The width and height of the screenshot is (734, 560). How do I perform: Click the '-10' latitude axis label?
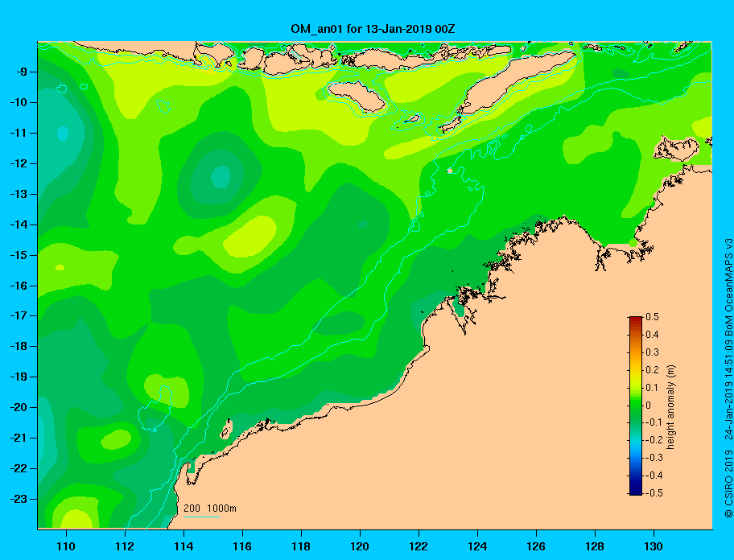(x=19, y=102)
